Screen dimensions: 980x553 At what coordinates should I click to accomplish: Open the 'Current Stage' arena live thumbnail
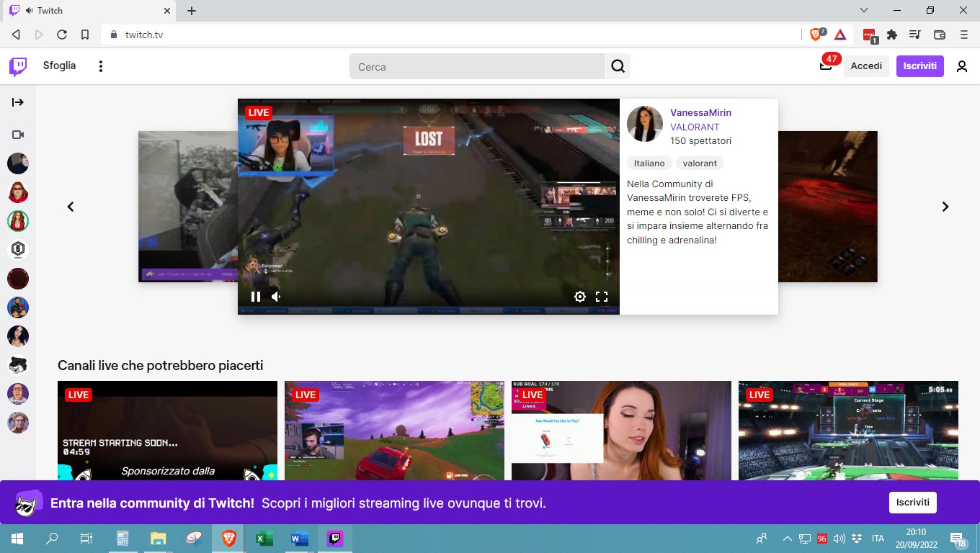[848, 431]
